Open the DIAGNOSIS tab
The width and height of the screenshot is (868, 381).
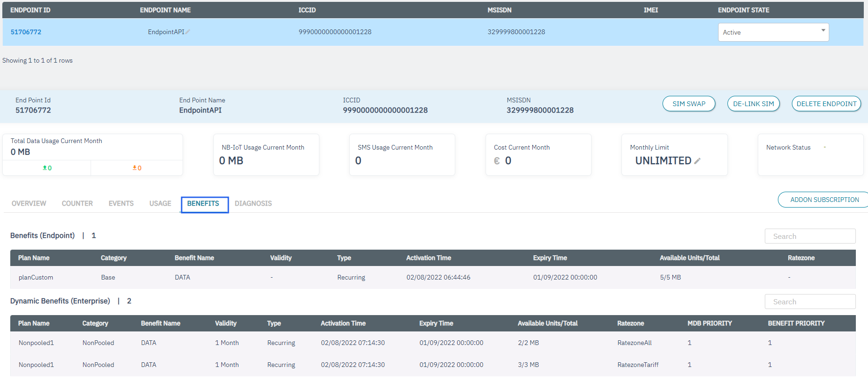click(253, 203)
